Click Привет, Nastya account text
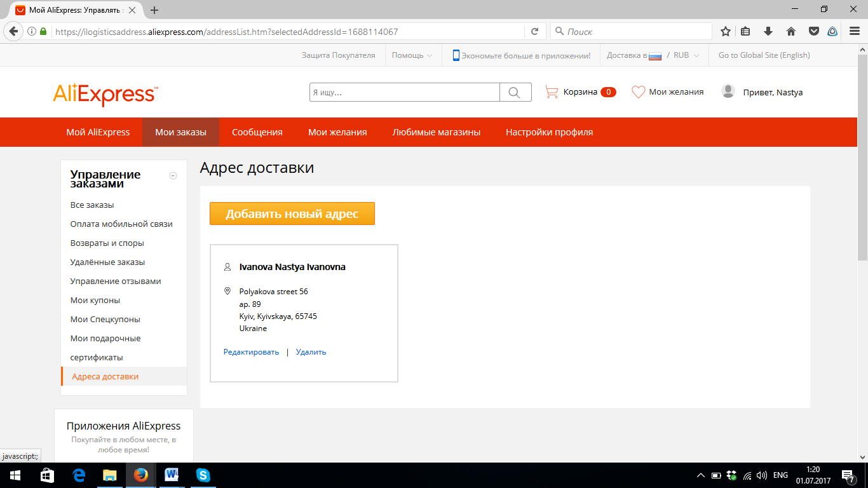The width and height of the screenshot is (868, 488). tap(773, 92)
